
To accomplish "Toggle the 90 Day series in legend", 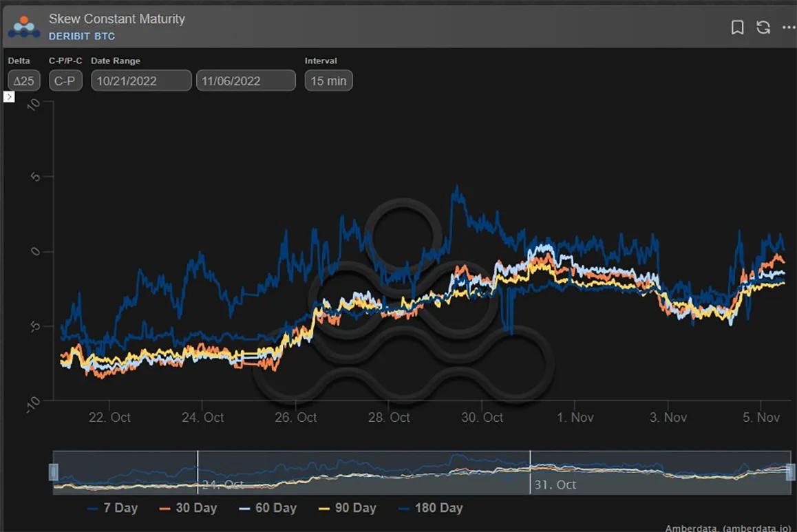I will point(347,508).
